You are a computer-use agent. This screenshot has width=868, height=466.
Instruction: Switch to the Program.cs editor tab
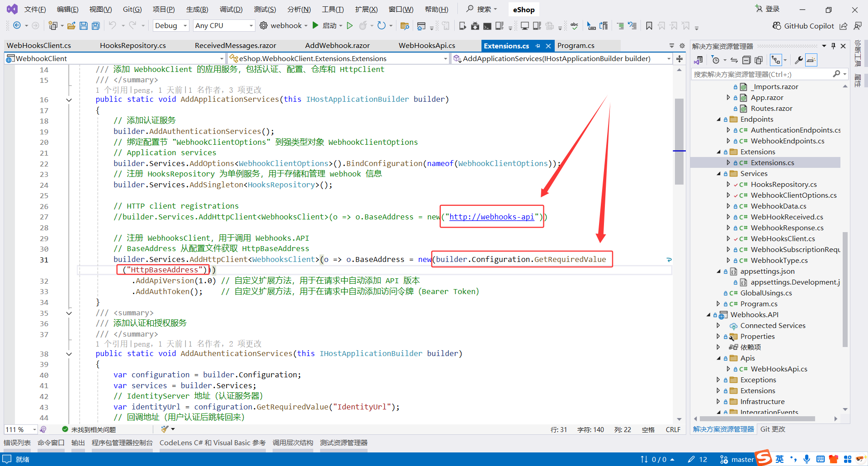coord(576,46)
